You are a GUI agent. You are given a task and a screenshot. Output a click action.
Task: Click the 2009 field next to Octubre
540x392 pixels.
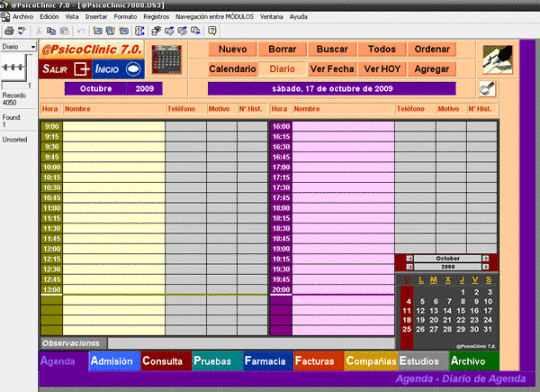145,89
